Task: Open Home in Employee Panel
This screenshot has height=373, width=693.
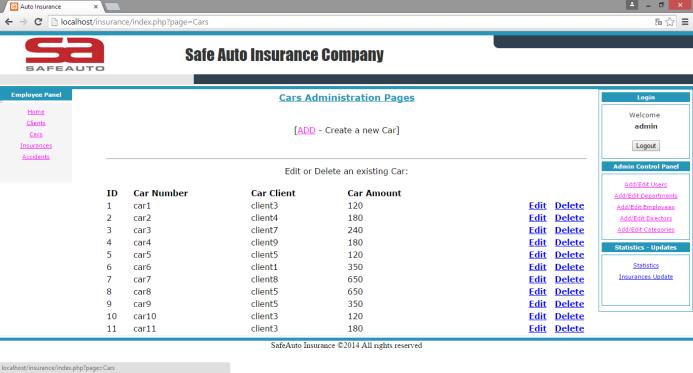Action: [36, 112]
